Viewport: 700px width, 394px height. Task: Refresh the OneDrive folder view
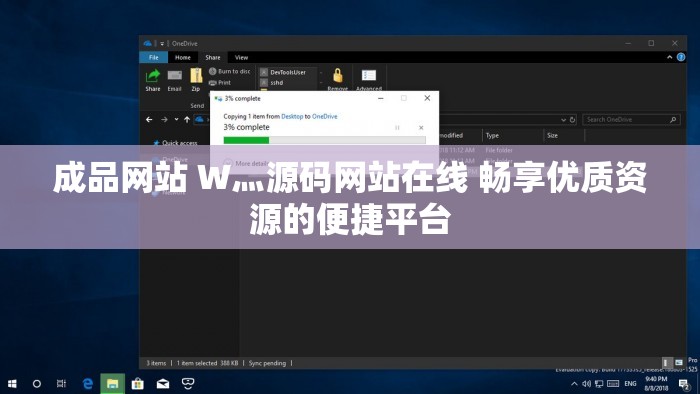click(x=572, y=120)
